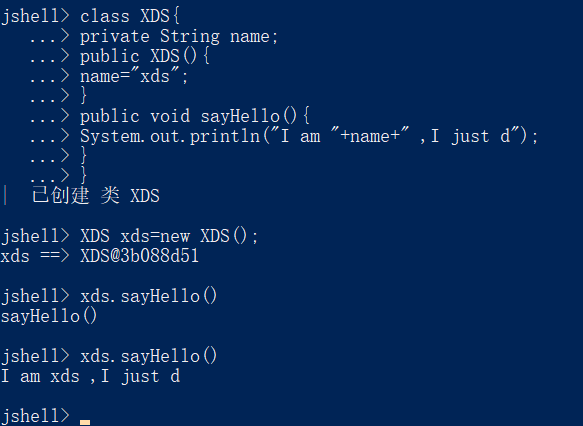Image resolution: width=583 pixels, height=426 pixels.
Task: Click the 'xds ==>' result label
Action: click(35, 256)
